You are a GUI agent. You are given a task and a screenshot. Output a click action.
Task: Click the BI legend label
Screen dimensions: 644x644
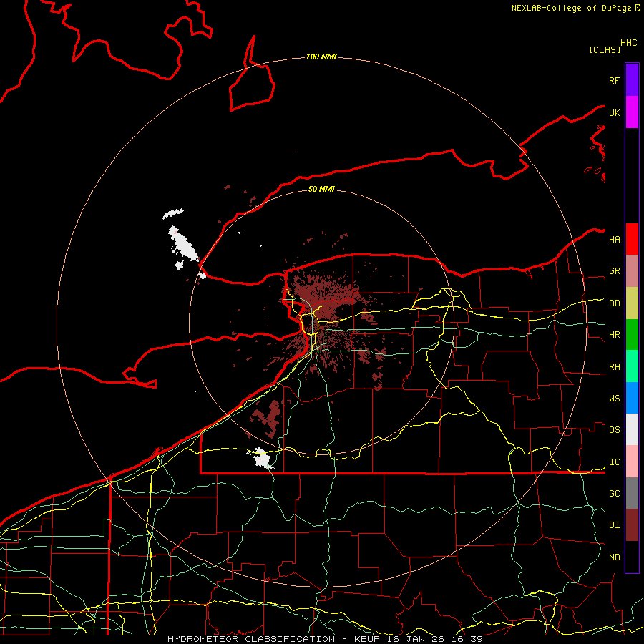pyautogui.click(x=614, y=525)
